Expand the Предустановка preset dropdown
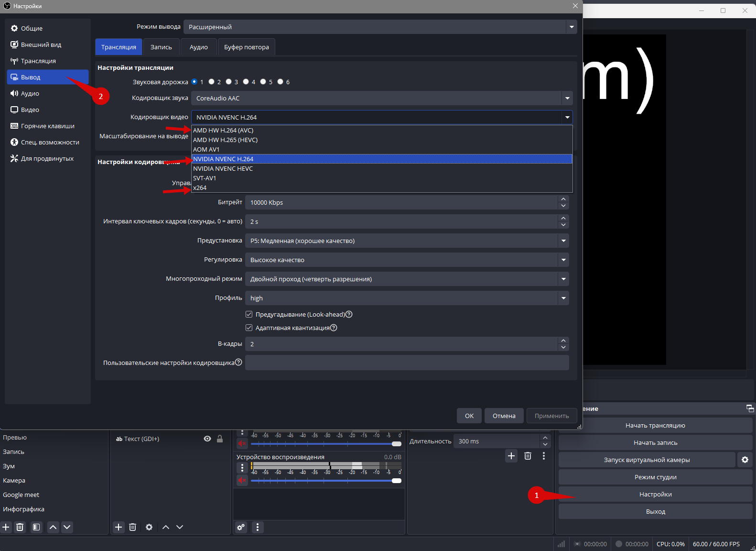The width and height of the screenshot is (756, 551). coord(407,241)
